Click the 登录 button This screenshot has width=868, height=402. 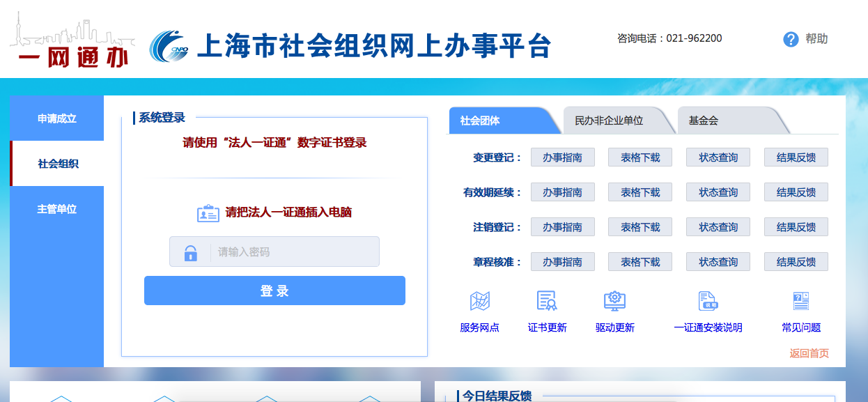click(274, 291)
